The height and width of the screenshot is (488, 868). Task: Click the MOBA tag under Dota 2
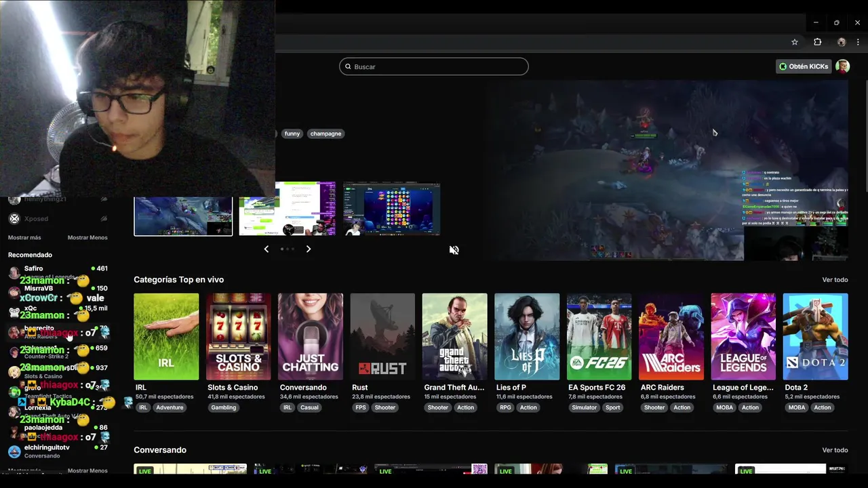click(x=797, y=407)
